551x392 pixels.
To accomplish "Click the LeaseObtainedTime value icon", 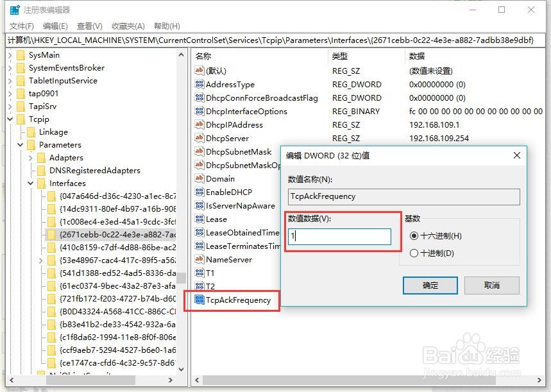I will 199,232.
